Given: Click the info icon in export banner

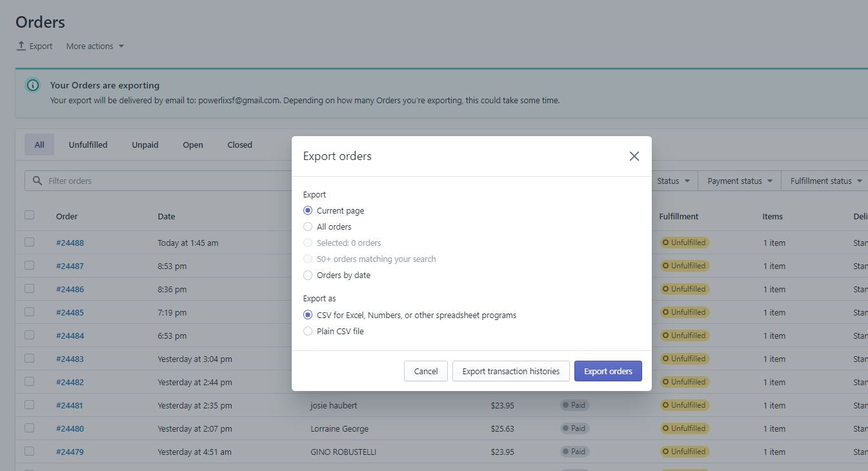Looking at the screenshot, I should 32,85.
